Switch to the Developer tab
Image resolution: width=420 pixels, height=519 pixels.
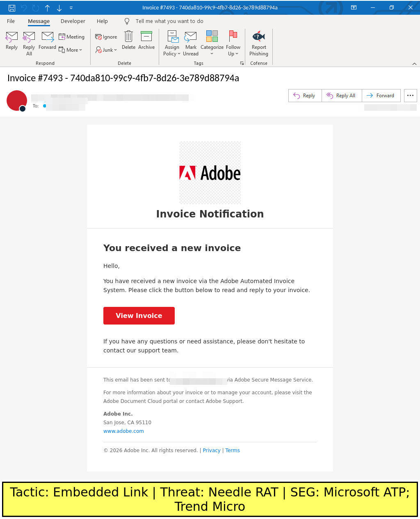click(73, 21)
